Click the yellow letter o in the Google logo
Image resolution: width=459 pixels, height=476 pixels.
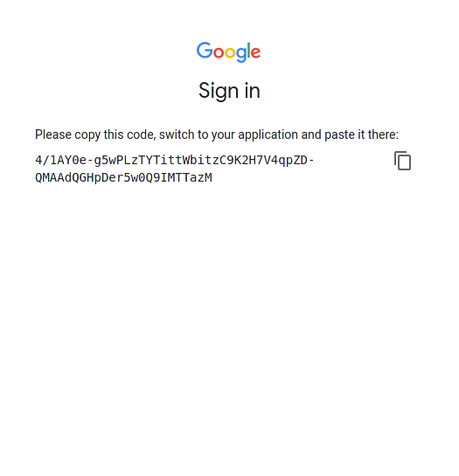click(230, 52)
